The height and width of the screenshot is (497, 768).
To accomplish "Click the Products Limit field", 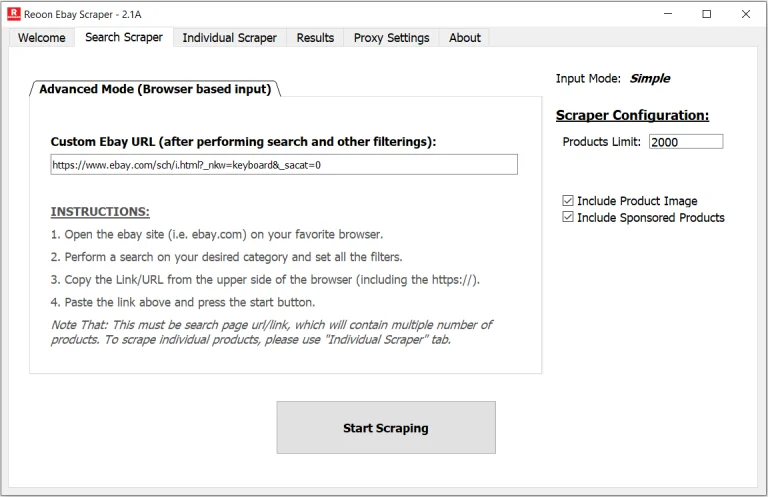I will (x=686, y=142).
